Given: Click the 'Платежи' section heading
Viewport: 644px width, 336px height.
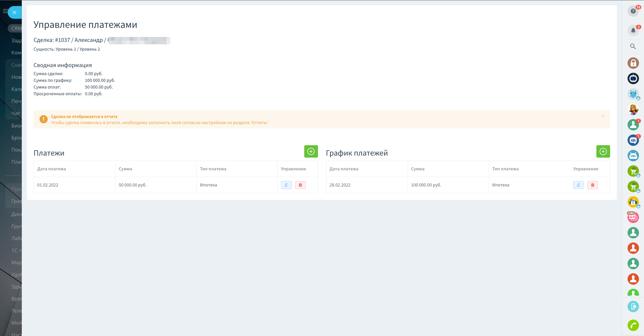Looking at the screenshot, I should coord(49,153).
